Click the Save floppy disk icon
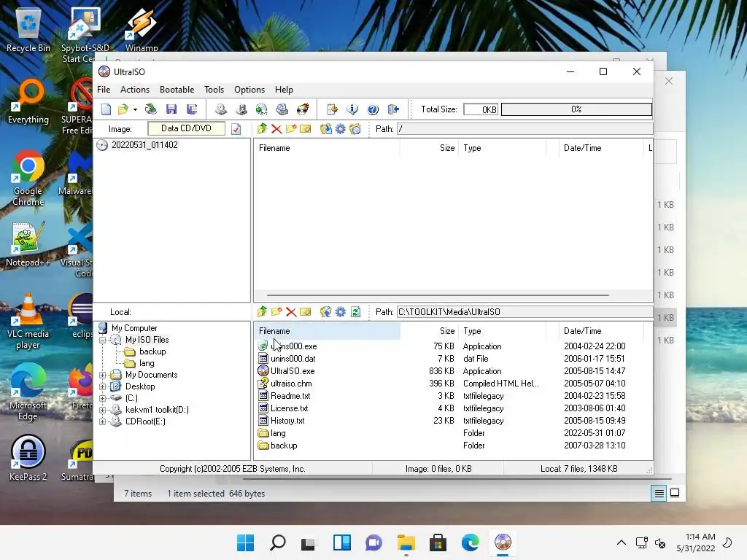This screenshot has height=560, width=747. 171,109
